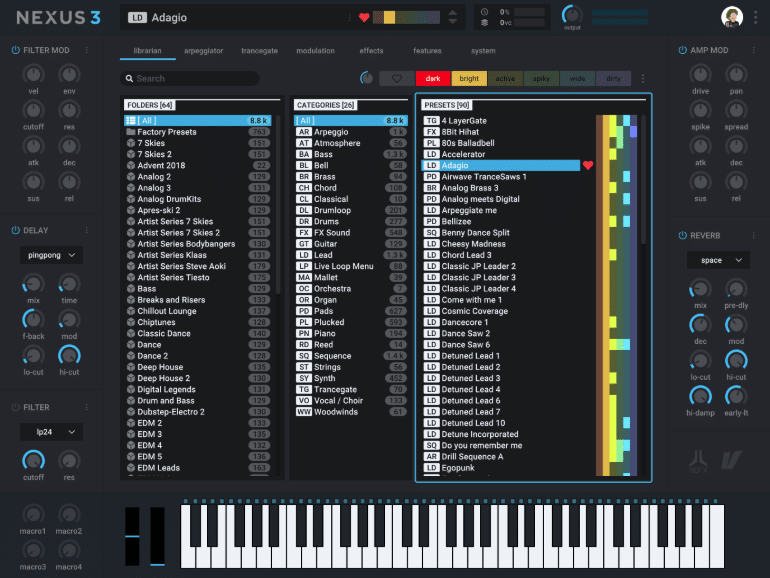770x578 pixels.
Task: Open the AMP MOD options menu dots
Action: coord(753,50)
